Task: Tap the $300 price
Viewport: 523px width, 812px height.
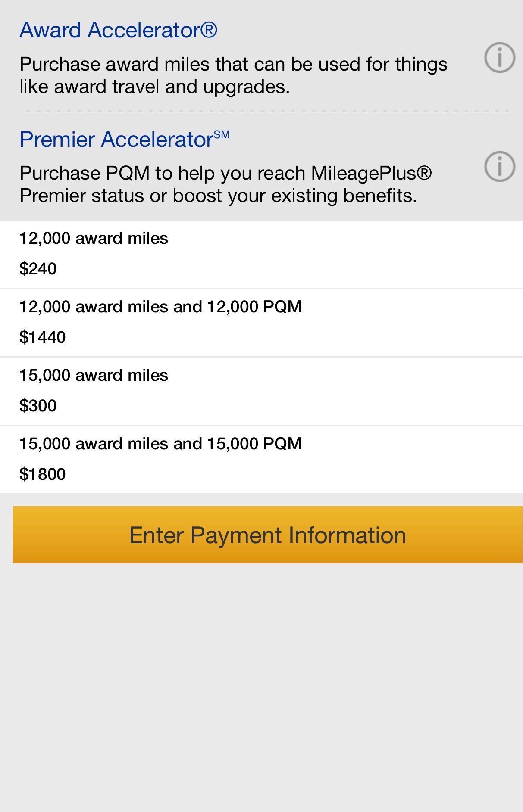Action: tap(38, 406)
